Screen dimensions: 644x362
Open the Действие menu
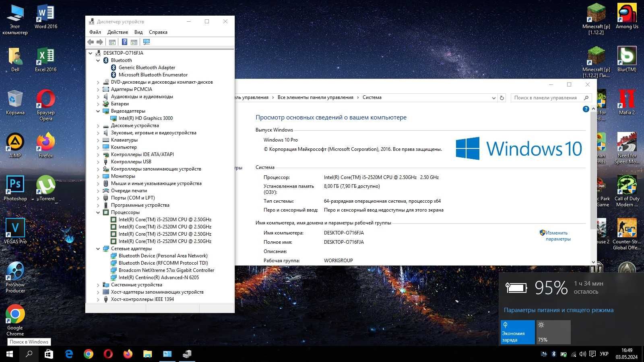[118, 32]
